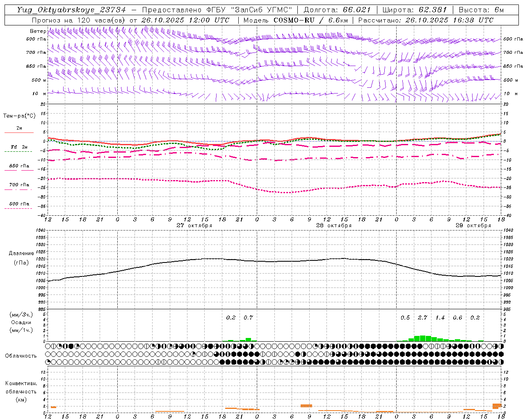Select the Тем-ра(°C) temperature panel label

point(19,116)
